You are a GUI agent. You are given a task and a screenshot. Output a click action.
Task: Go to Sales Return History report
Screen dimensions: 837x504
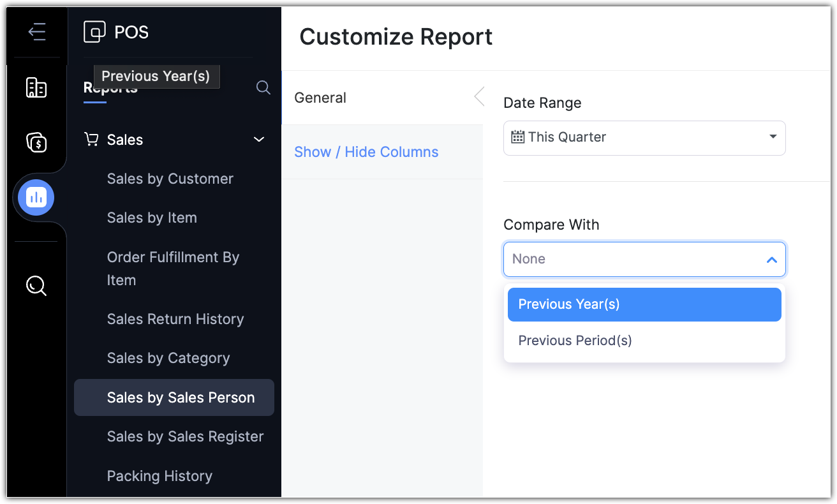pyautogui.click(x=175, y=319)
